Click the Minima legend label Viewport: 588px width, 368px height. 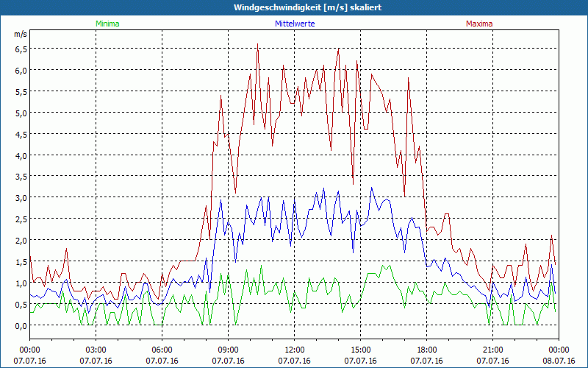(x=107, y=24)
